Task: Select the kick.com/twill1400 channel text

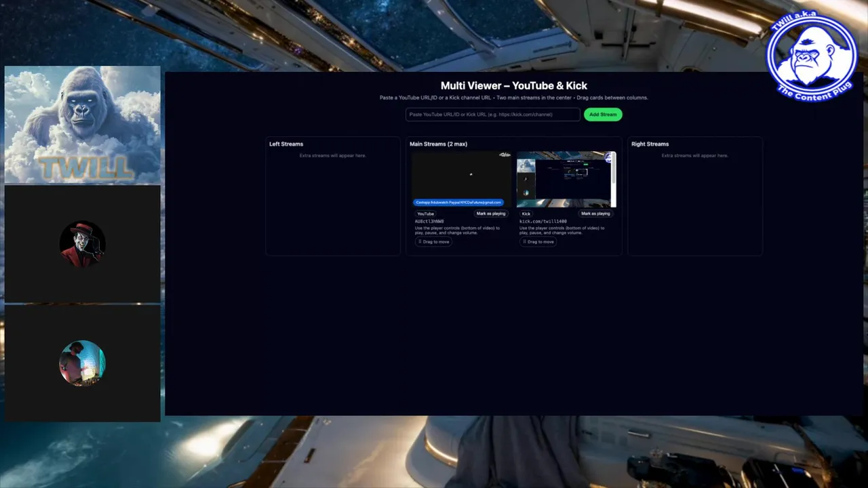Action: point(543,221)
